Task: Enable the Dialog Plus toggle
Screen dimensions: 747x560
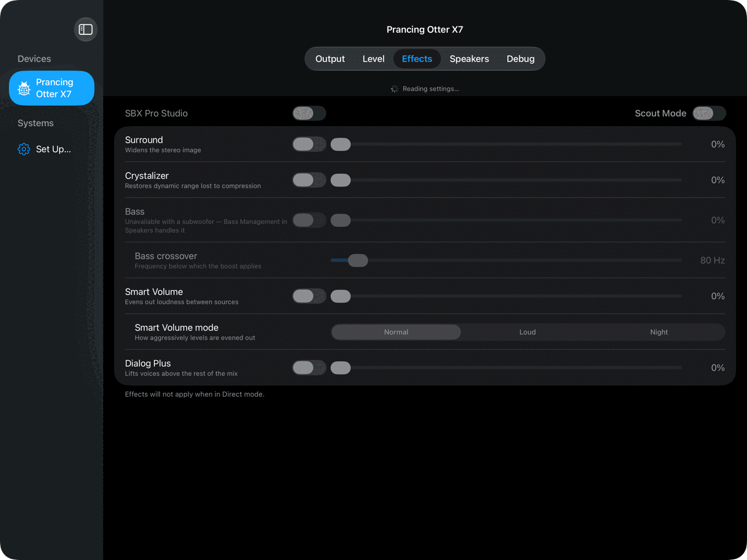Action: tap(309, 367)
